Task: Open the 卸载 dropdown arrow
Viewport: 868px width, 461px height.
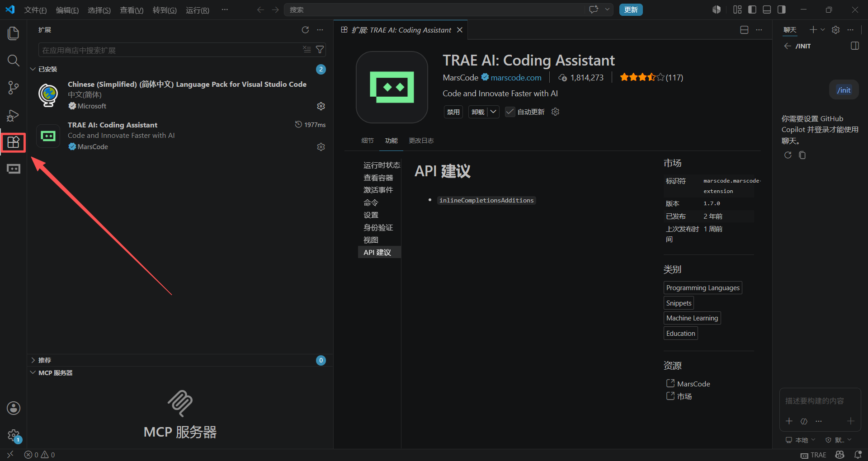Action: pyautogui.click(x=493, y=112)
